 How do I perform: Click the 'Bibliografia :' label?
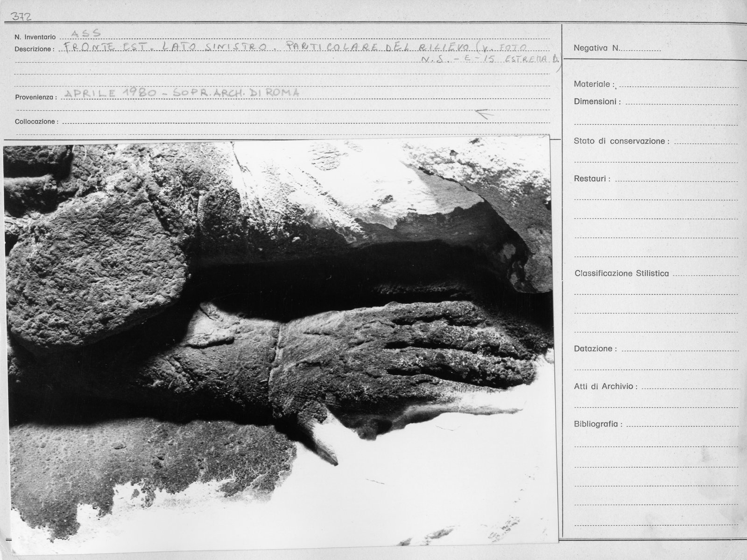(598, 424)
